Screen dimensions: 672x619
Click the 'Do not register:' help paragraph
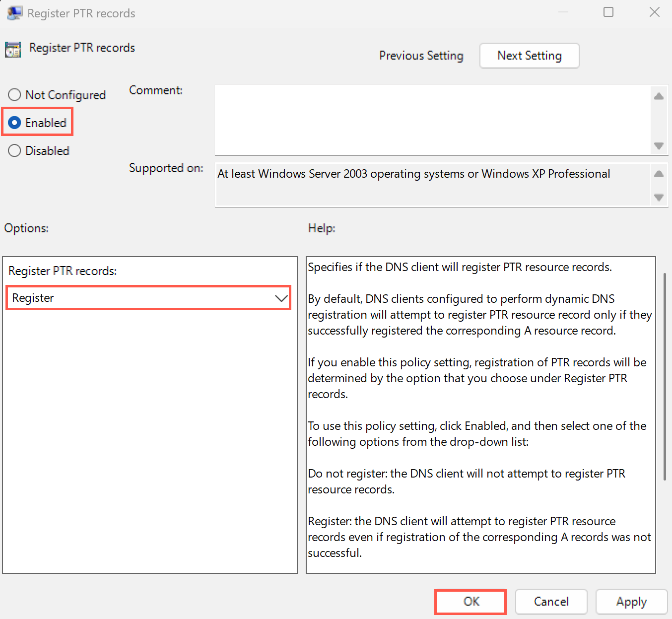[x=467, y=481]
